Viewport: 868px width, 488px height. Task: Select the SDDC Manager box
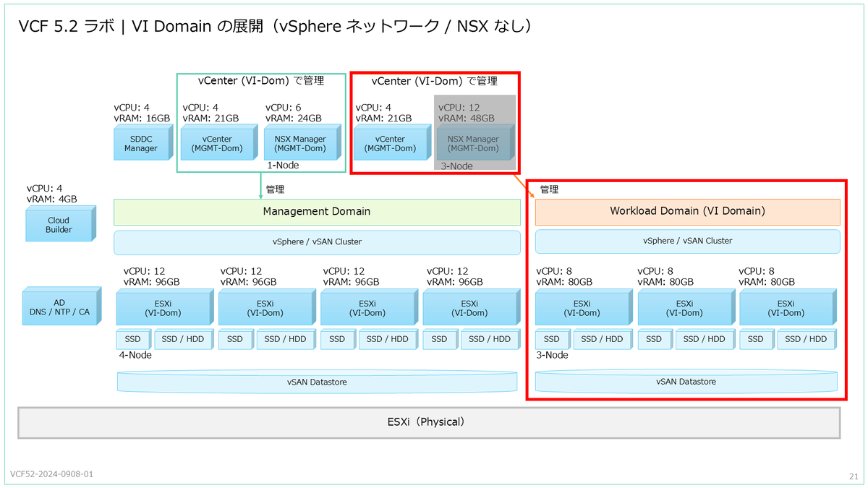point(143,142)
